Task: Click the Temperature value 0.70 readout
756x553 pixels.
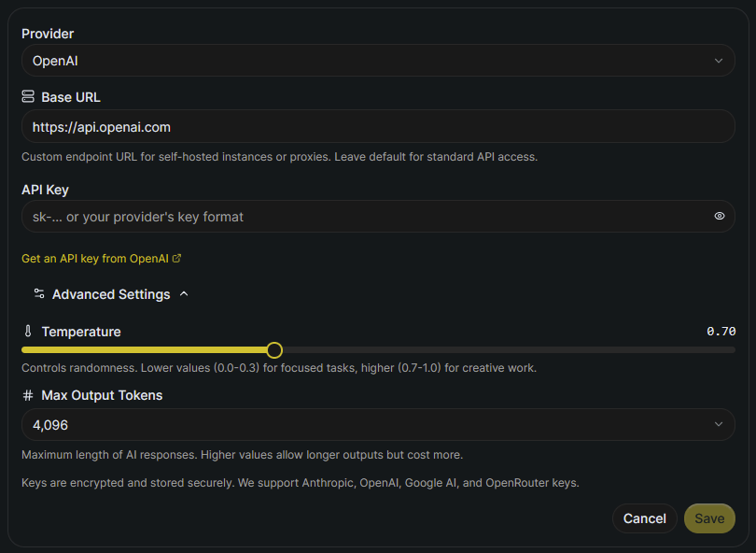Action: [x=721, y=332]
